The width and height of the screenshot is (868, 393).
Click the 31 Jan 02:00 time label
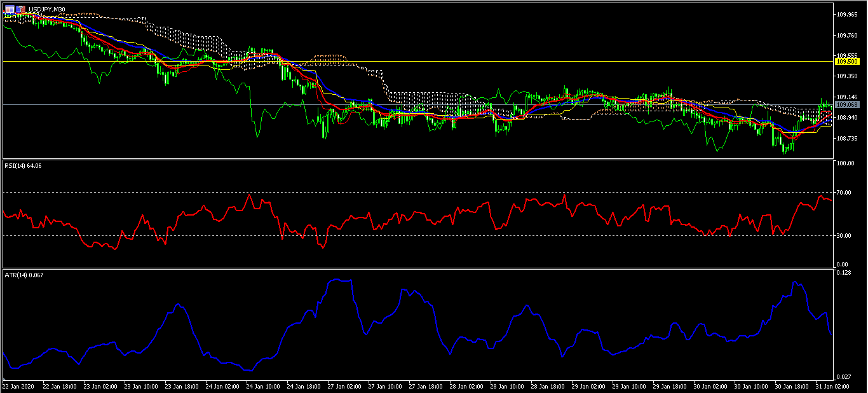pos(832,386)
